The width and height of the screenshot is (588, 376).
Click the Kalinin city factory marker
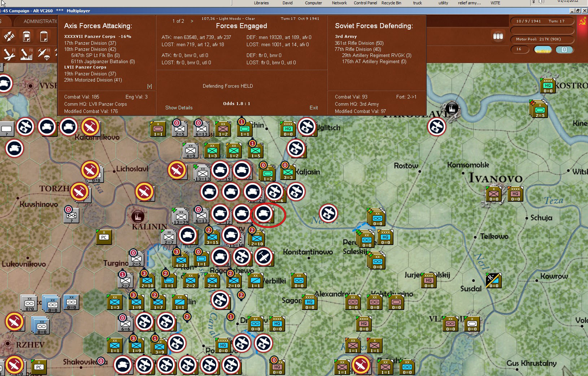pos(138,216)
